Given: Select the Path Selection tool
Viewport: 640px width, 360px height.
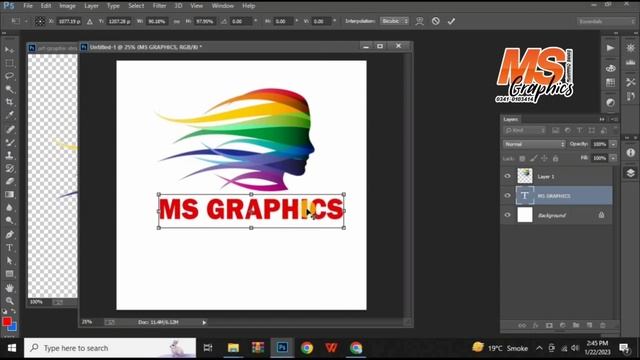Looking at the screenshot, I should pyautogui.click(x=9, y=261).
